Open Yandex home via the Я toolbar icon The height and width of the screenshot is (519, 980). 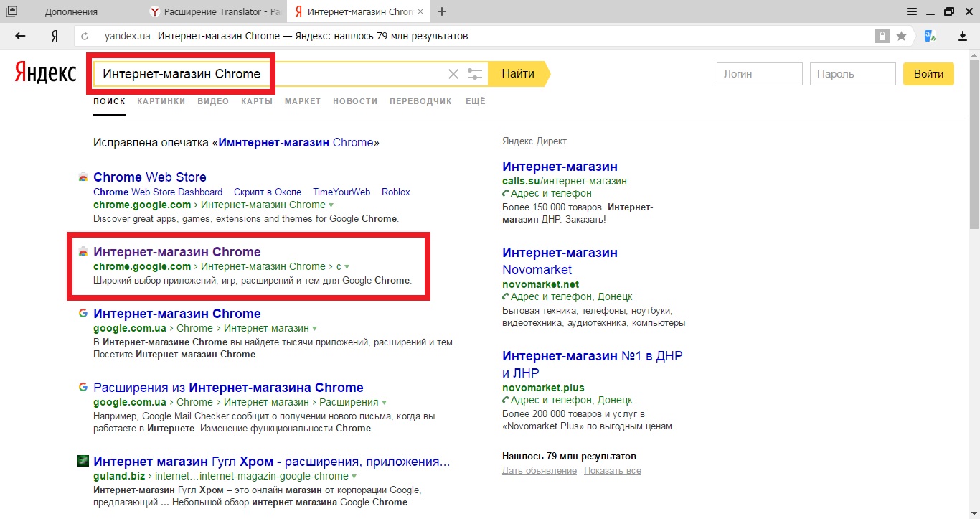tap(55, 36)
